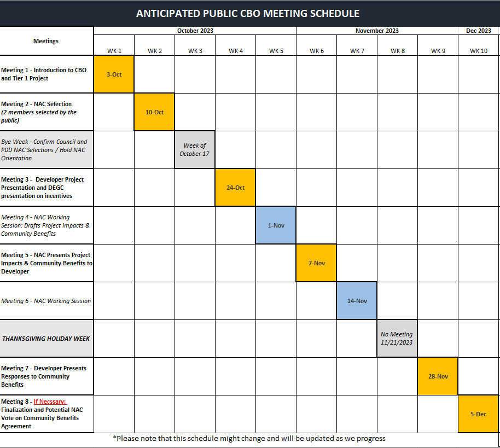
Task: Select the schedule change note at bottom
Action: tap(249, 438)
